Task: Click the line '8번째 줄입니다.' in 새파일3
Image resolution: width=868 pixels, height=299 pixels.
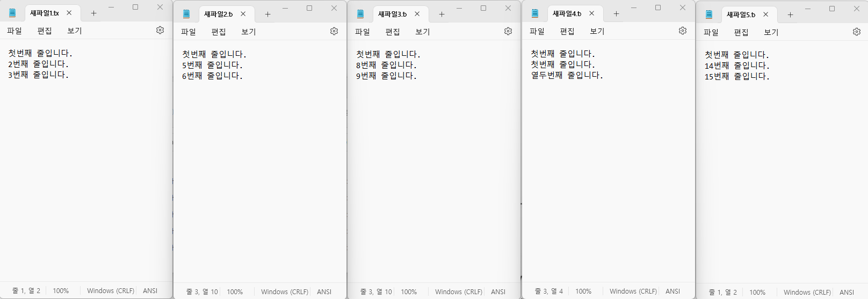Action: coord(386,65)
